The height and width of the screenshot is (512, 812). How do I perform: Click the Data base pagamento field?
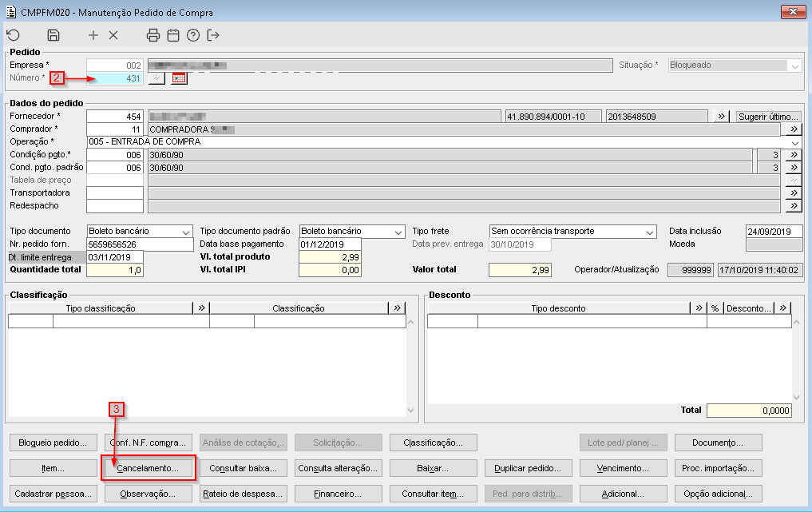click(330, 244)
